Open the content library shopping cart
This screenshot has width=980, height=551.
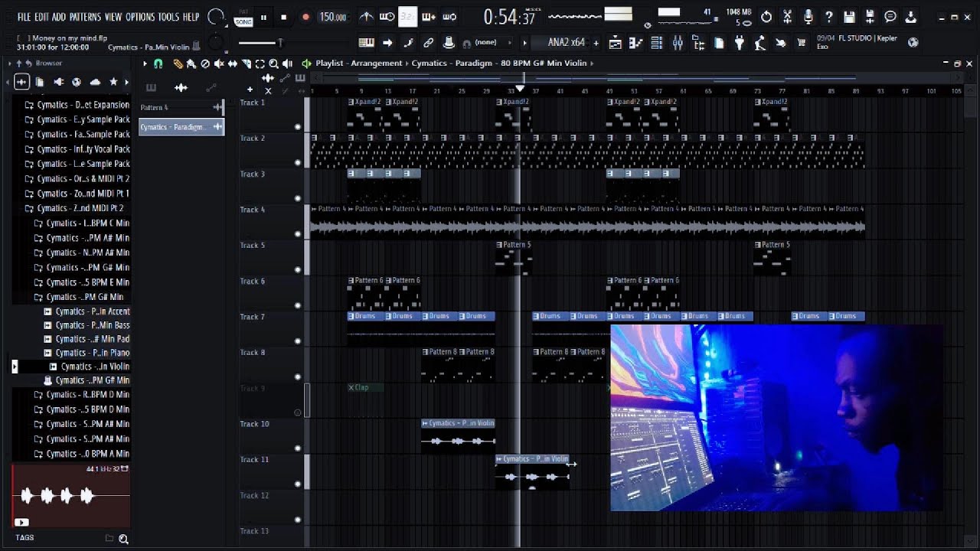coord(801,44)
